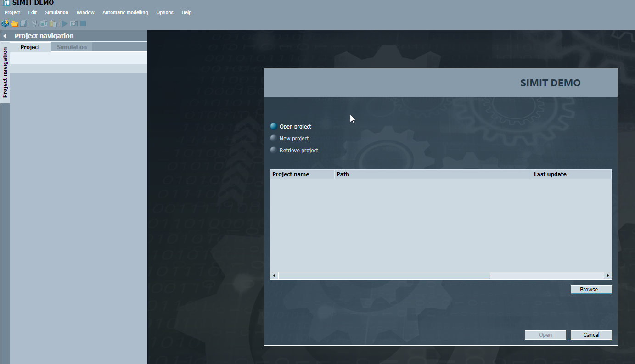Switch to the Project tab
This screenshot has width=635, height=364.
30,47
